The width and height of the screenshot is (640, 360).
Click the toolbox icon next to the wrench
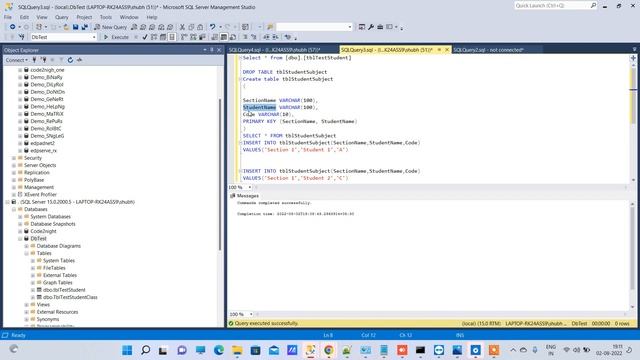click(x=380, y=27)
